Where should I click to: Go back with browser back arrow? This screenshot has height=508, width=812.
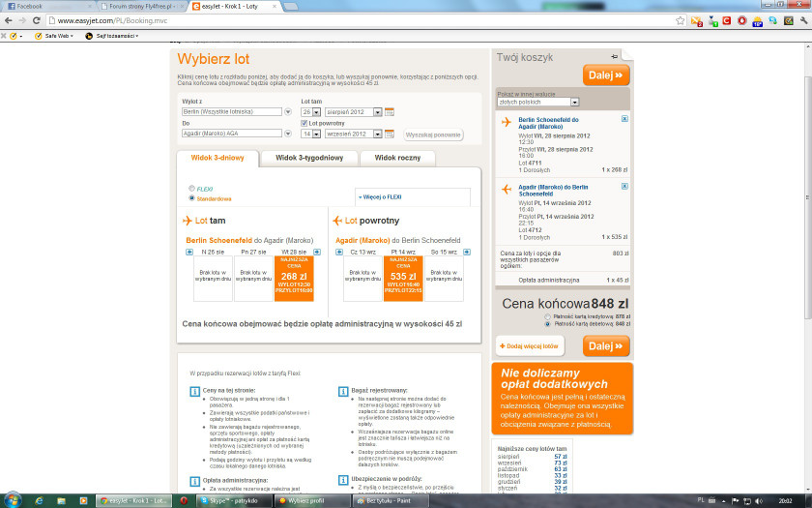(x=9, y=20)
